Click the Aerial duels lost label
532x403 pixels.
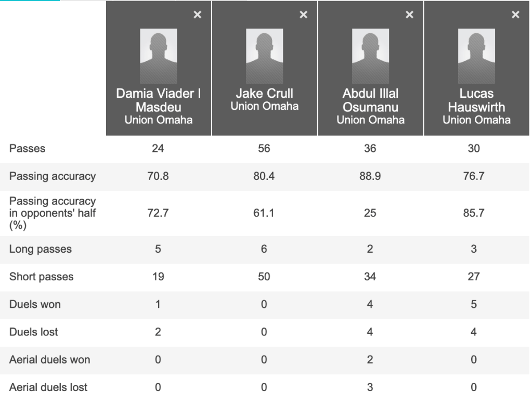tap(48, 387)
